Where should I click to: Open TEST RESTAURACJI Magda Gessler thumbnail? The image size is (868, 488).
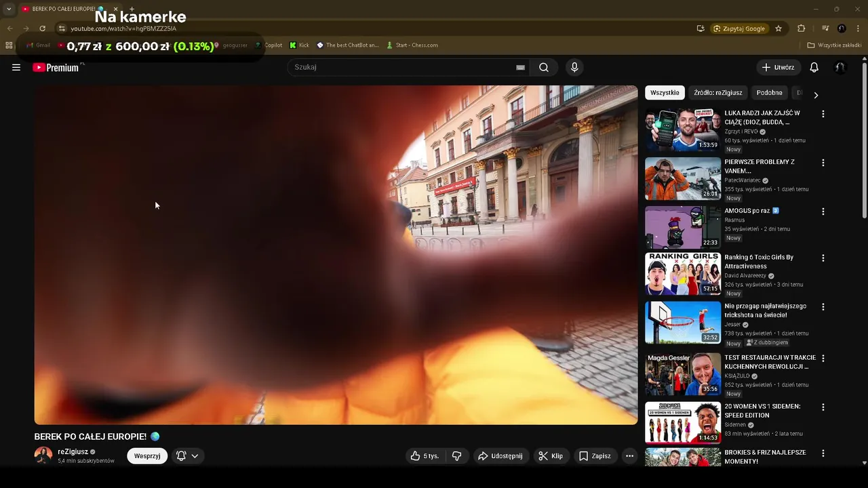click(x=683, y=374)
